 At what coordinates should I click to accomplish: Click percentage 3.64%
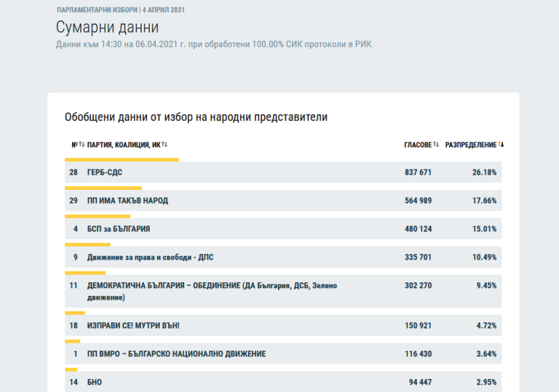(x=486, y=354)
